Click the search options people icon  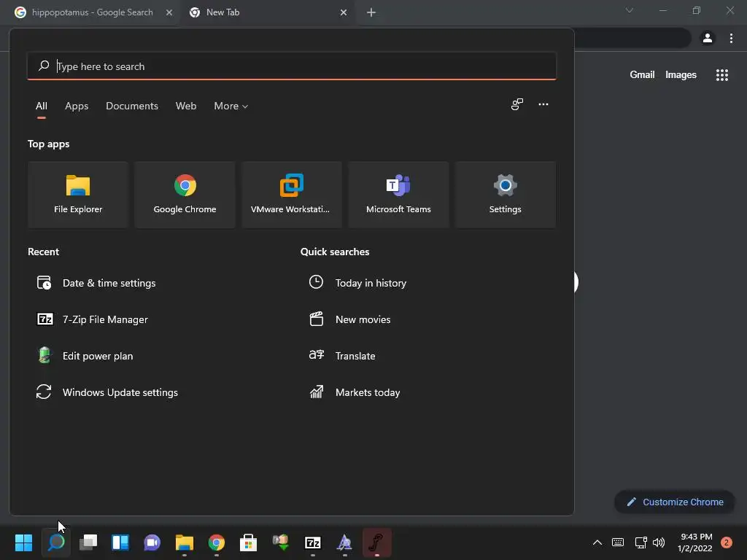(517, 104)
